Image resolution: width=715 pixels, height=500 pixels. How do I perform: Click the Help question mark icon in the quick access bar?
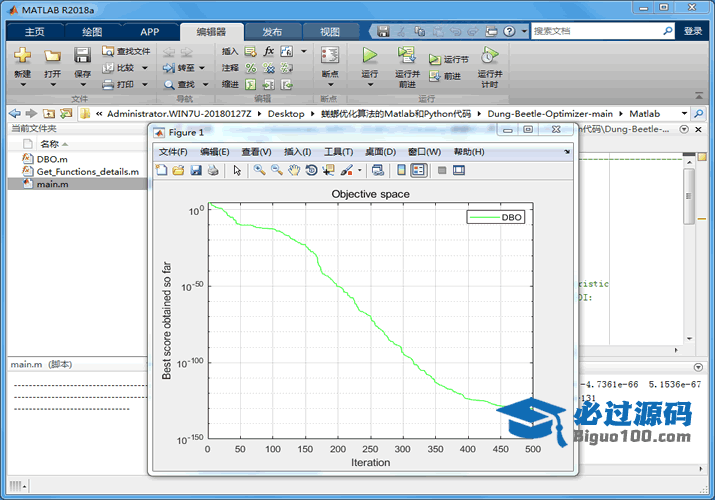pos(509,31)
